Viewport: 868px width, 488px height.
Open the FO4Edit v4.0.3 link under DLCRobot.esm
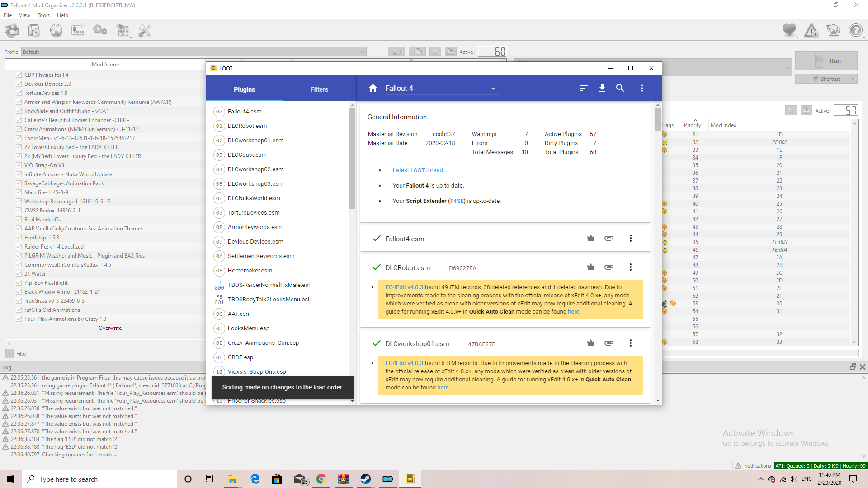click(x=404, y=287)
